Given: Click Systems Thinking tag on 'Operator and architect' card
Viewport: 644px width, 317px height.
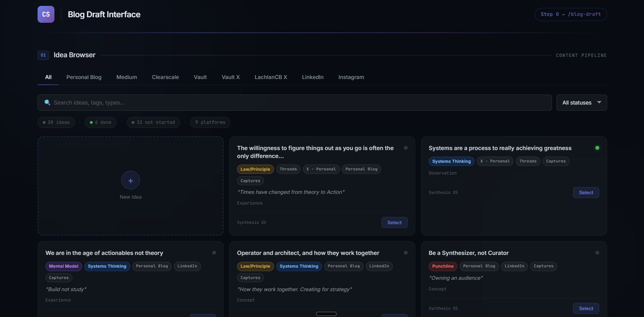Looking at the screenshot, I should tap(299, 266).
